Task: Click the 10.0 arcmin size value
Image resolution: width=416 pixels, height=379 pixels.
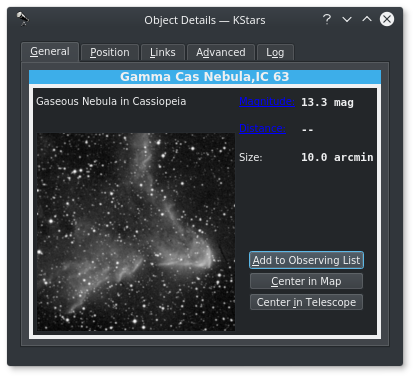Action: pos(337,157)
